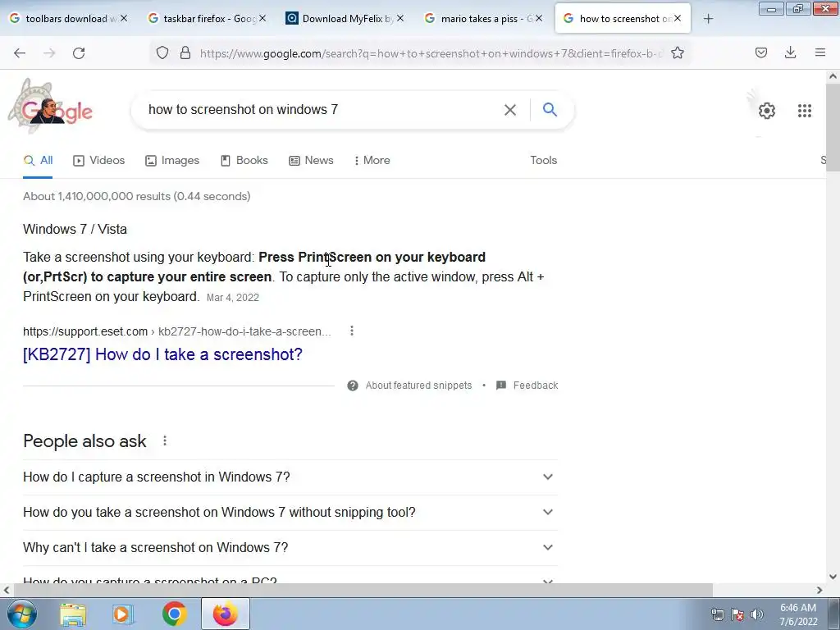The image size is (840, 630).
Task: Launch Windows Media Player from taskbar
Action: [123, 614]
